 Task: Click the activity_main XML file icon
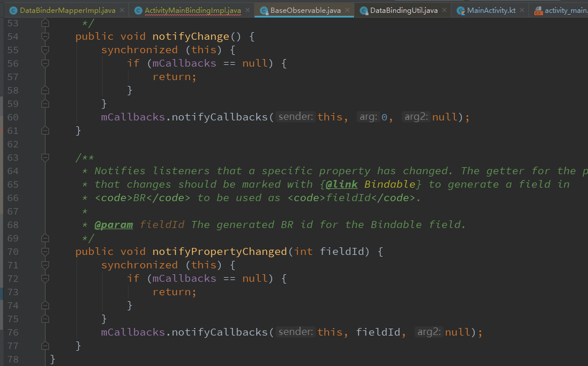[538, 11]
